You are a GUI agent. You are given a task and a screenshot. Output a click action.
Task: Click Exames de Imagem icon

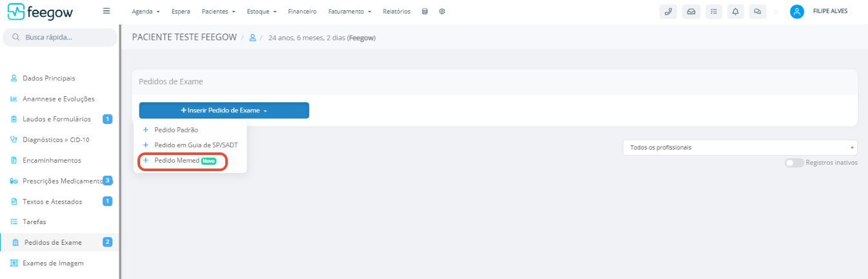(14, 263)
